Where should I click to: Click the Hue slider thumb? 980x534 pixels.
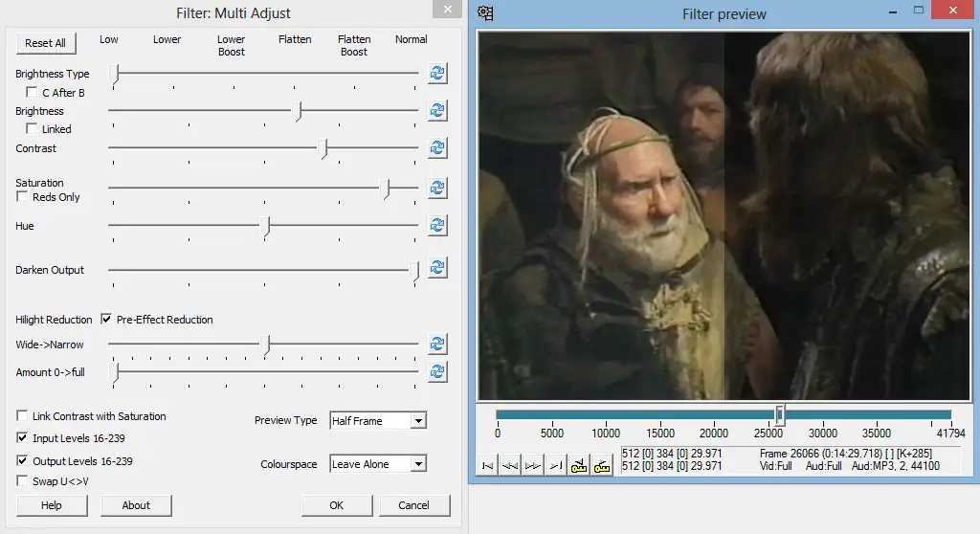click(266, 227)
